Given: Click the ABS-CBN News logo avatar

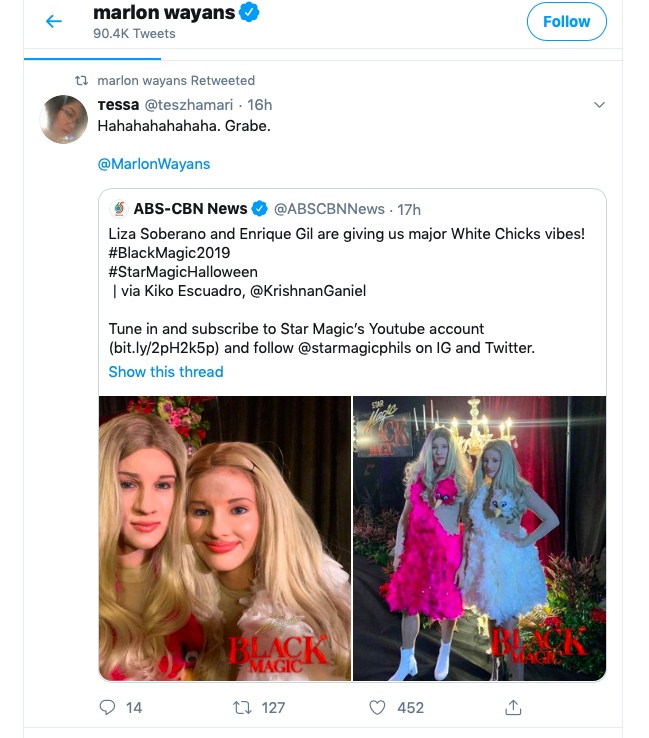Looking at the screenshot, I should point(119,209).
